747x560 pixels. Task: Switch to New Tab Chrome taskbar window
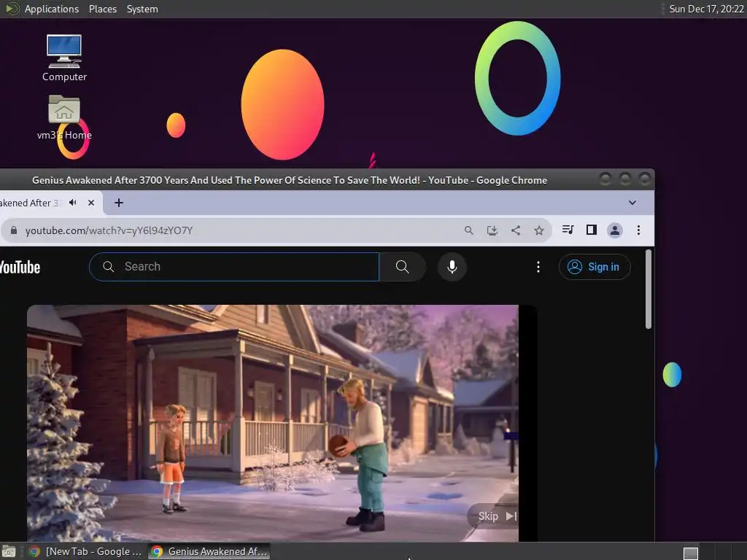click(85, 551)
